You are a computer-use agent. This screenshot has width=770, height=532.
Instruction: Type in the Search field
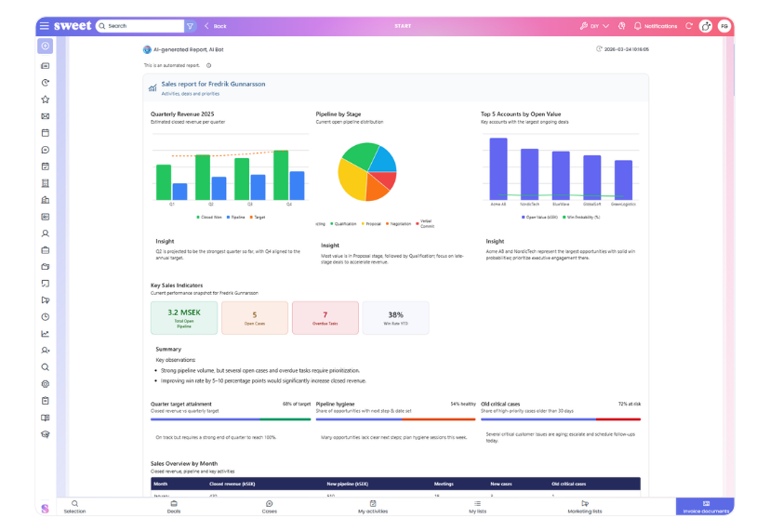[x=139, y=26]
